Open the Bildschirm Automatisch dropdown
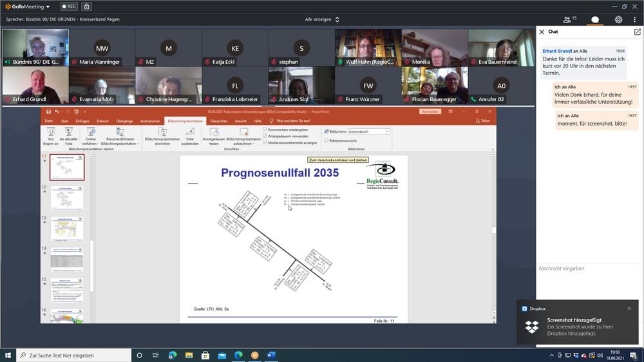The width and height of the screenshot is (644, 362). click(388, 131)
